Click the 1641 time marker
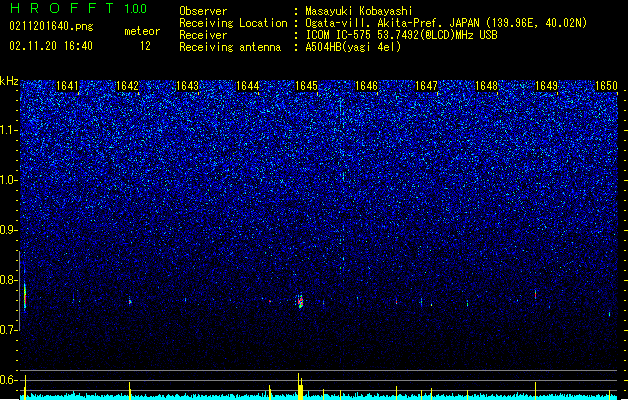This screenshot has height=400, width=629. tap(67, 86)
